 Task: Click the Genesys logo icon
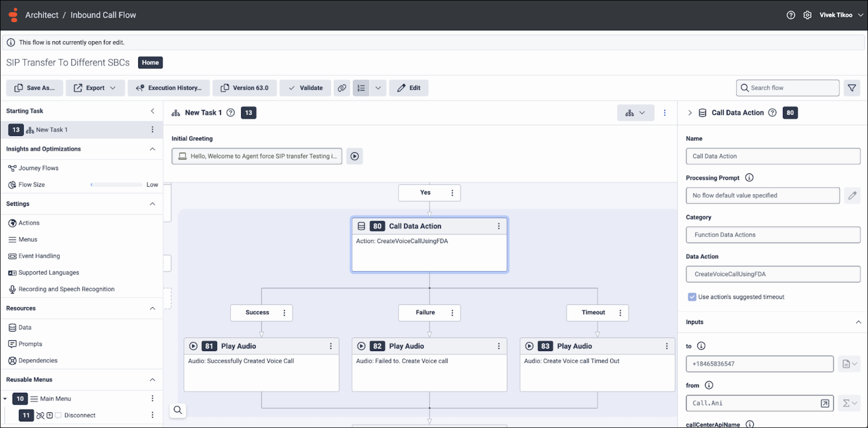point(14,15)
